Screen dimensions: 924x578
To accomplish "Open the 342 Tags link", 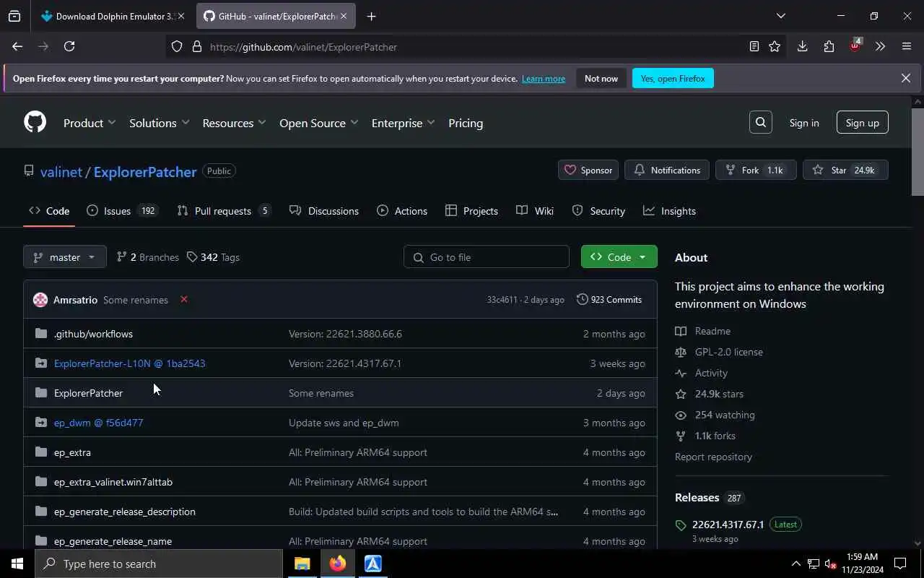I will point(213,257).
